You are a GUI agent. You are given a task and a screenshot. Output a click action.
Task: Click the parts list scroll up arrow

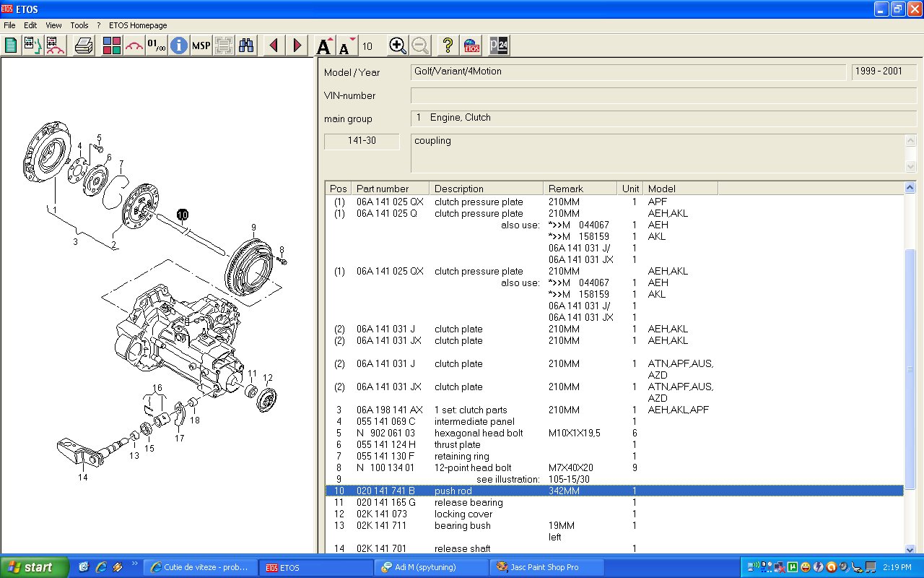(x=910, y=188)
